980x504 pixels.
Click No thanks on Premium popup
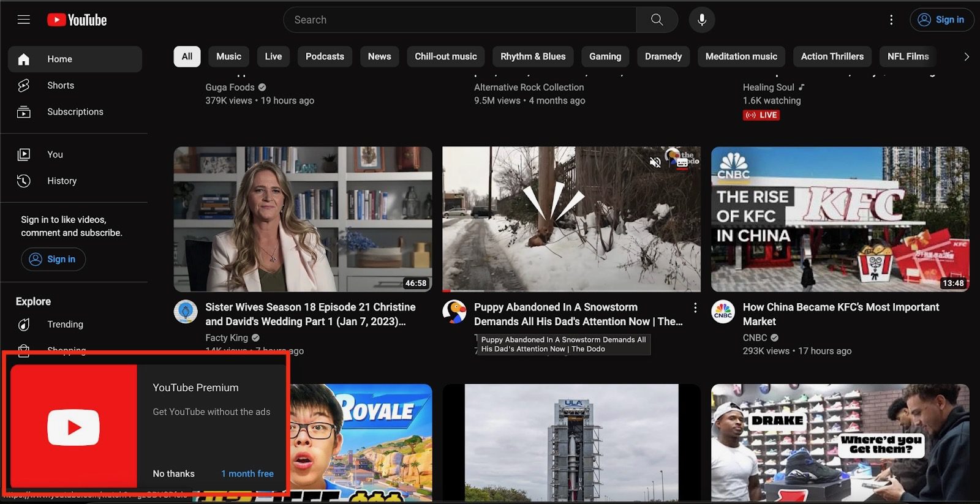[173, 473]
